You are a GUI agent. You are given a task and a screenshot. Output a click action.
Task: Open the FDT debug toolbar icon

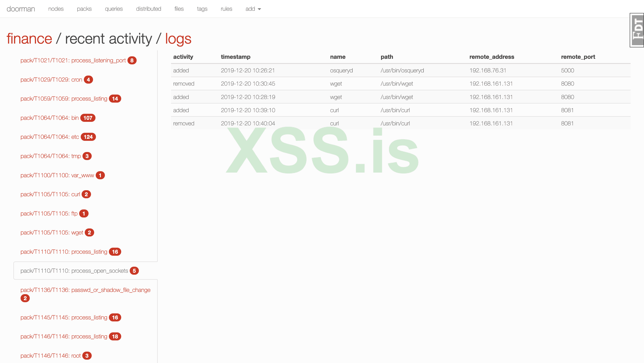(x=637, y=30)
